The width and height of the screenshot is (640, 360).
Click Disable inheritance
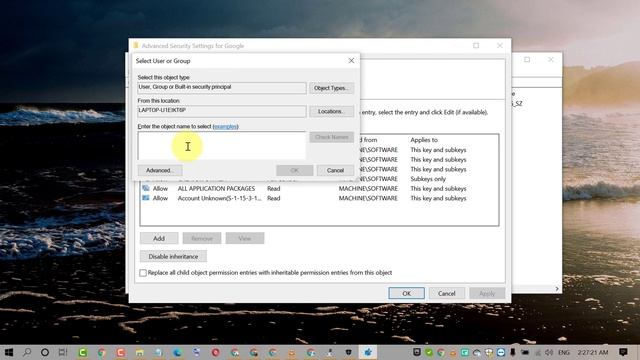point(173,256)
